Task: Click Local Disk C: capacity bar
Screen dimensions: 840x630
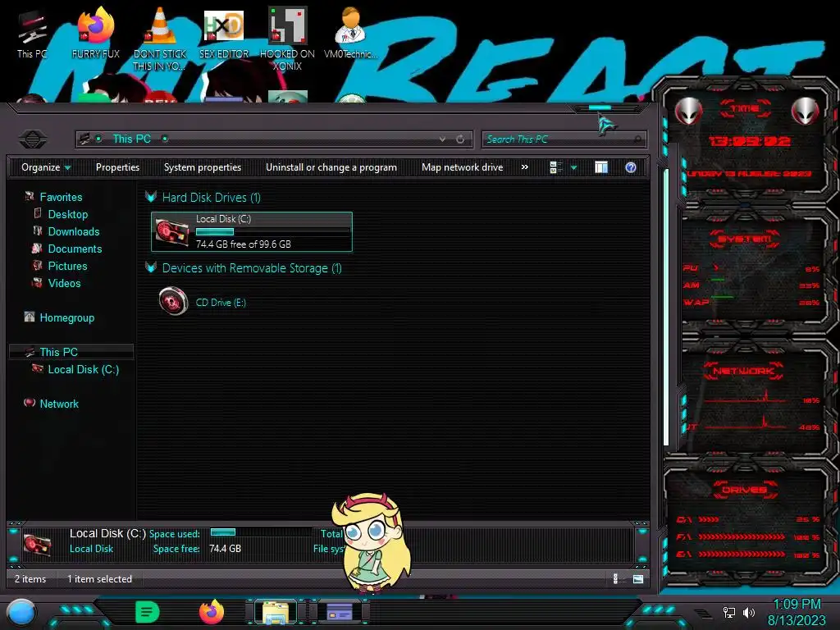Action: click(x=272, y=231)
